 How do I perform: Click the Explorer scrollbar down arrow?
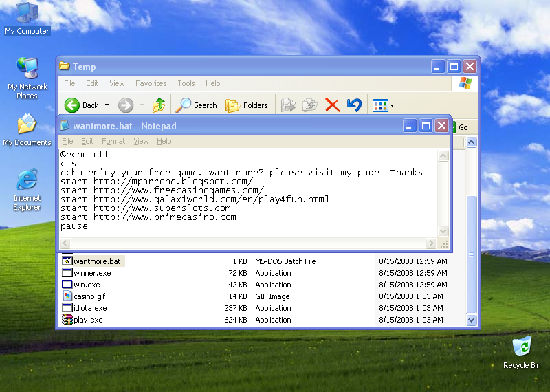tap(471, 320)
